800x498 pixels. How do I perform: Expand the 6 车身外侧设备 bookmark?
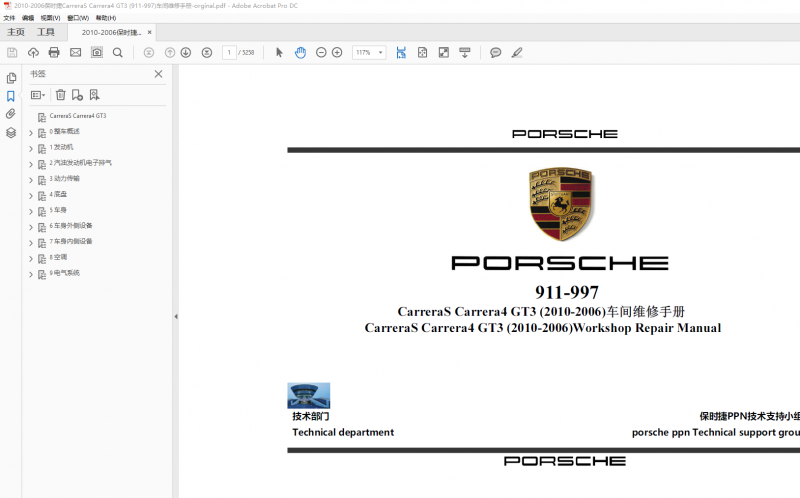pyautogui.click(x=31, y=228)
